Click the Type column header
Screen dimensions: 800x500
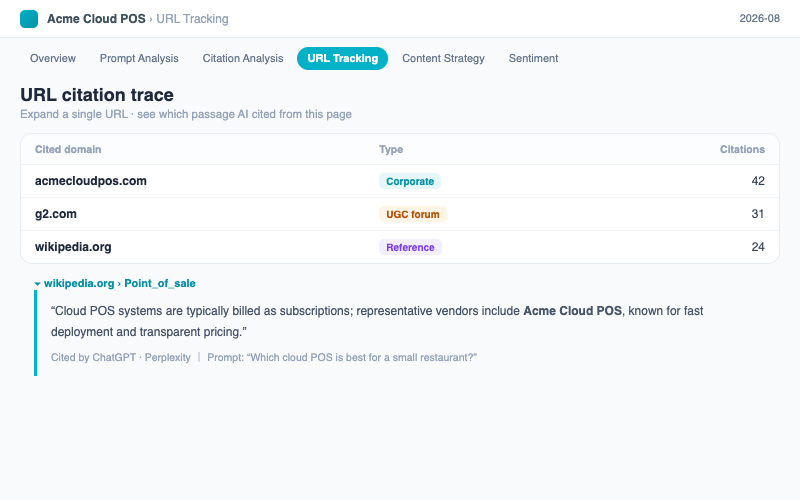click(391, 149)
